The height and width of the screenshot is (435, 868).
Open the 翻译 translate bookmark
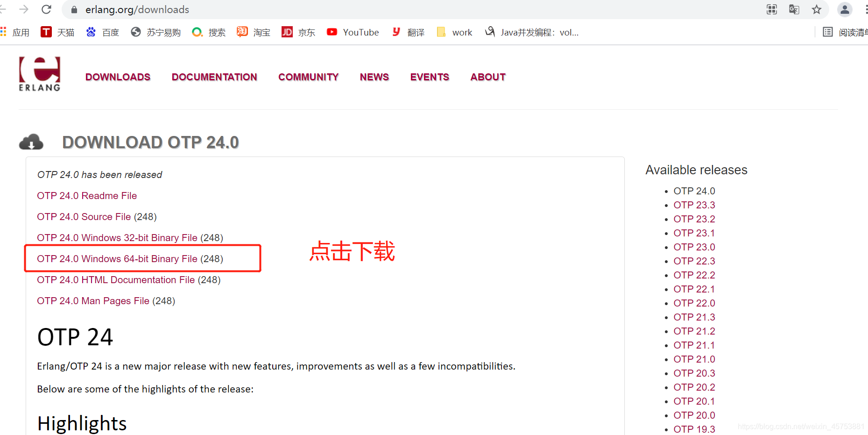408,32
